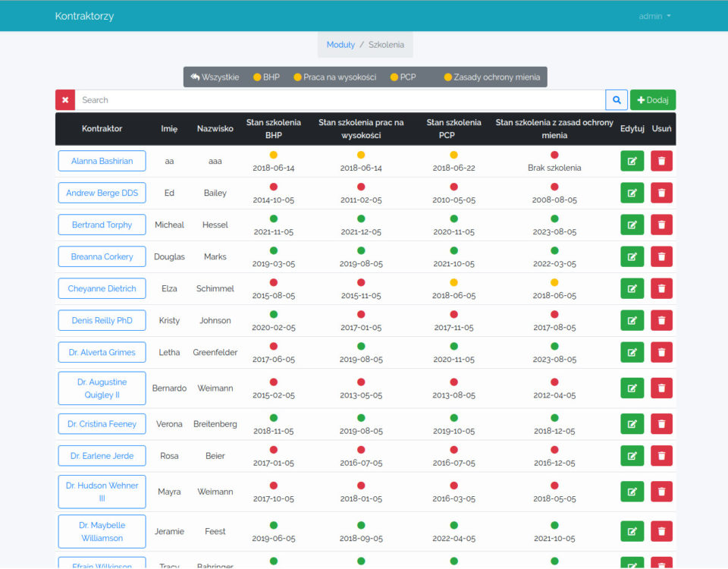Click the yellow BHP dot for Alanna Bashirian
Screen dimensions: 728x569
[274, 155]
